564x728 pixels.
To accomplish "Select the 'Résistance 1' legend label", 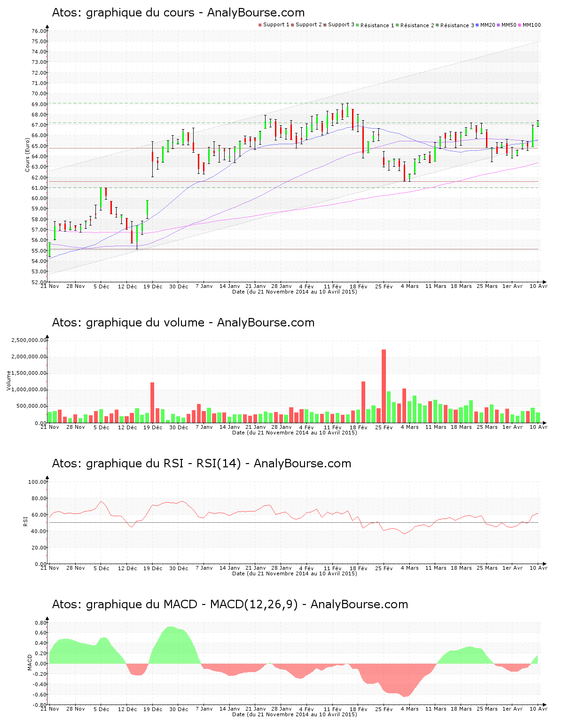I will click(x=377, y=25).
